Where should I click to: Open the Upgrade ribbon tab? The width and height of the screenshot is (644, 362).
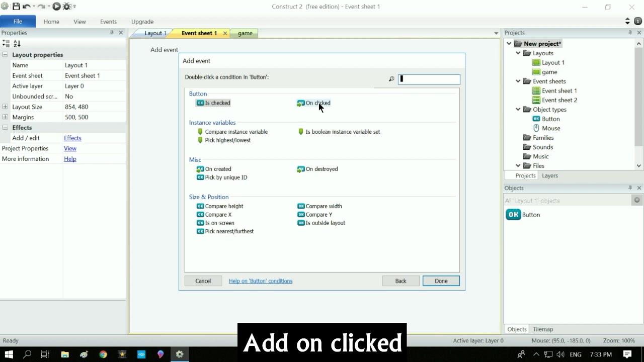(x=142, y=22)
